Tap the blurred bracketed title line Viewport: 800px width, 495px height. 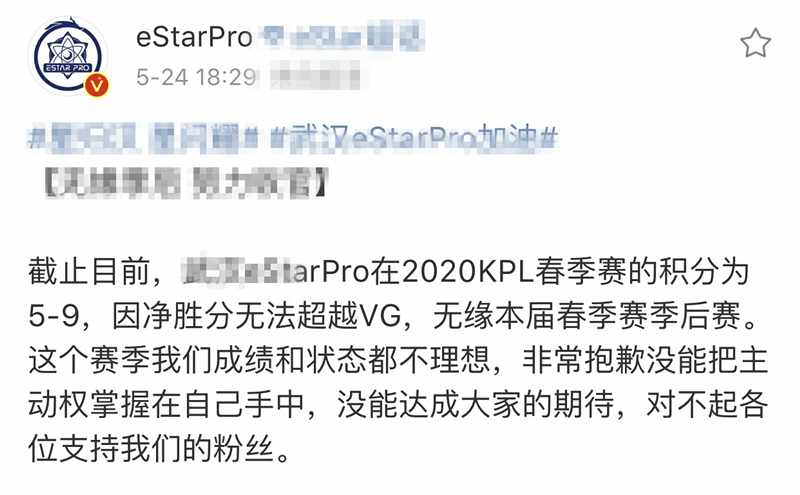coord(185,182)
